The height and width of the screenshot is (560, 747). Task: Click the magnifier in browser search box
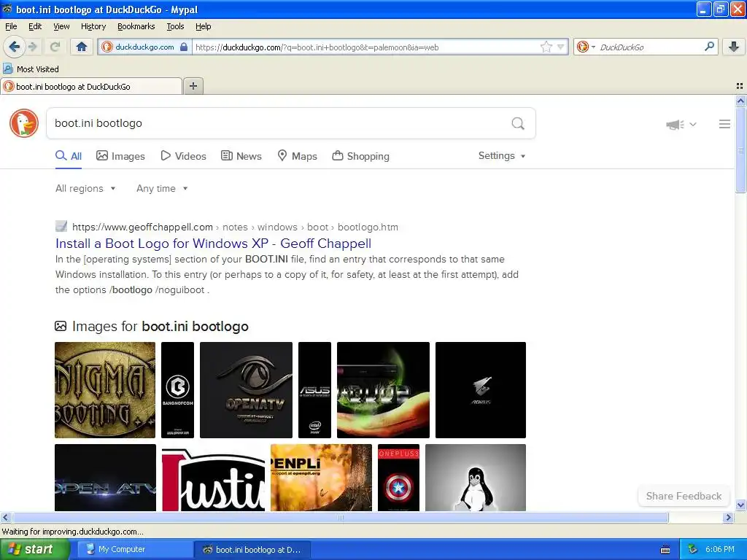point(709,46)
